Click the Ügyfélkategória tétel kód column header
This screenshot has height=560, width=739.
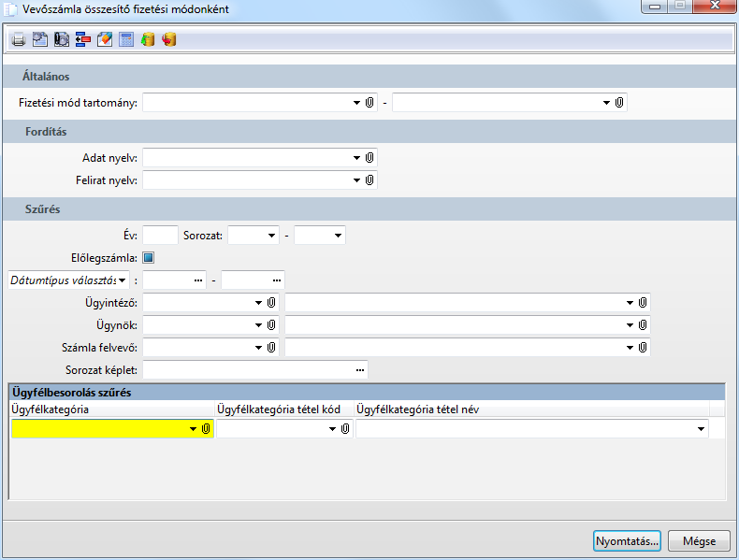point(284,409)
